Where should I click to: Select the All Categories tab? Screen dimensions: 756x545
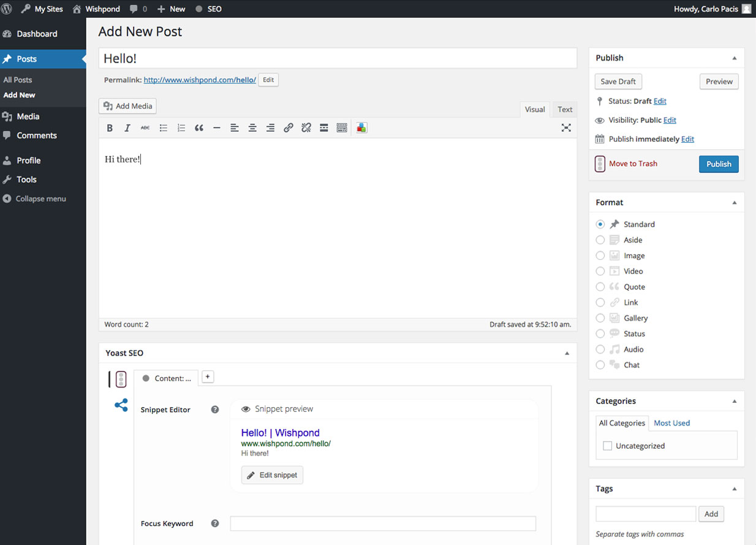(x=622, y=423)
